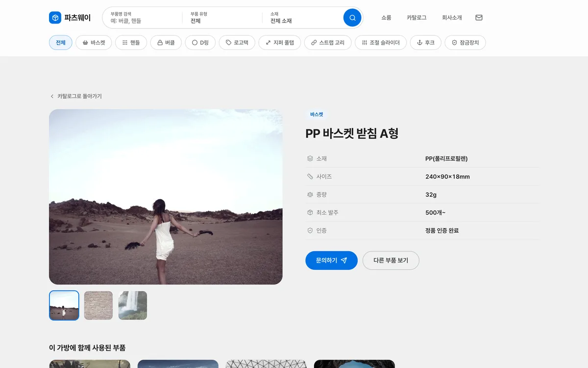Click the PP(폴리프로필렌) material value
Screen dimensions: 588x368
point(446,158)
